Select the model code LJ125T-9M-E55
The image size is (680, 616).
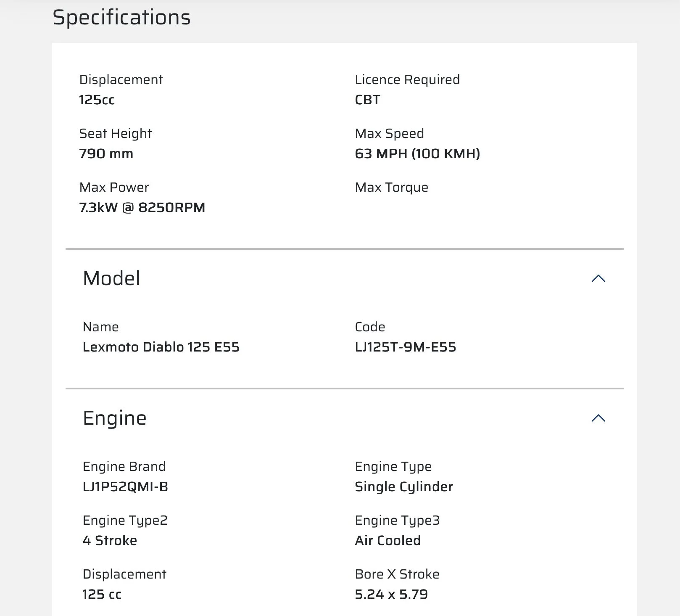405,347
